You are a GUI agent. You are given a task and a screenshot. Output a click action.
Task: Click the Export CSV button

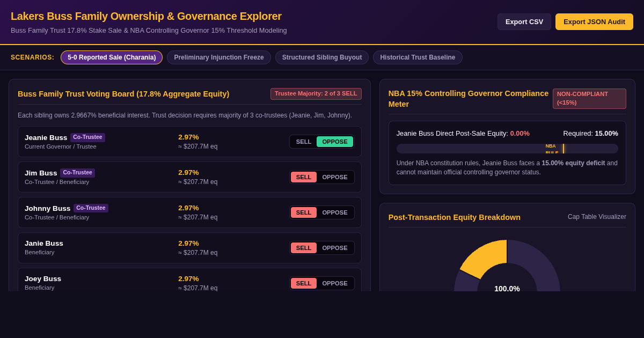(524, 21)
